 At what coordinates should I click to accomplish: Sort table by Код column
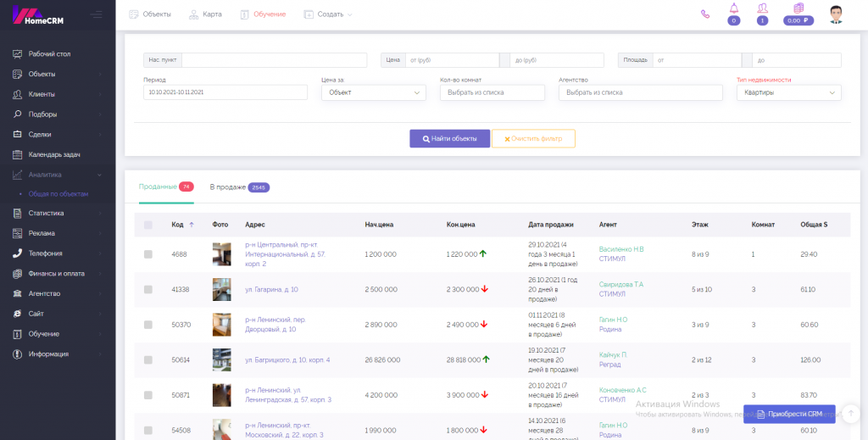178,225
